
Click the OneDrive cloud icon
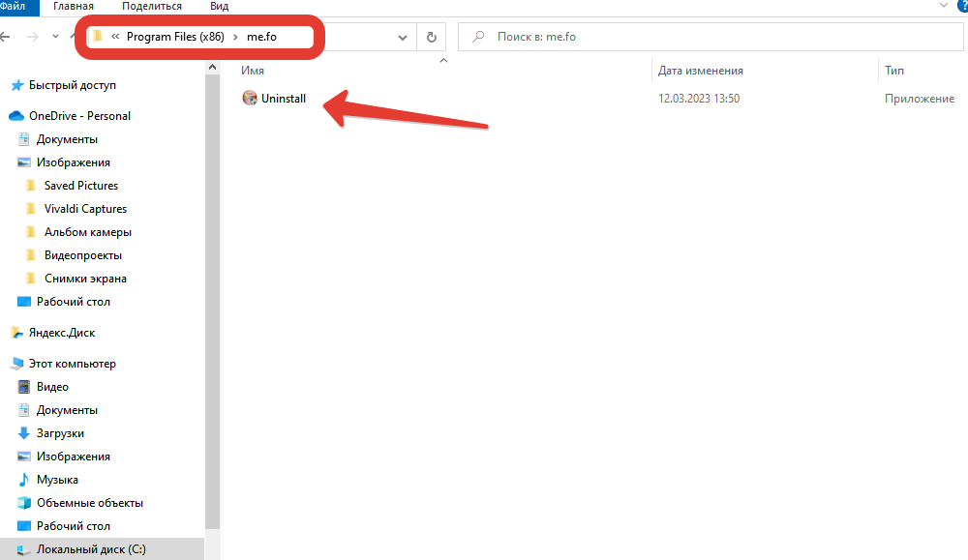click(x=16, y=116)
